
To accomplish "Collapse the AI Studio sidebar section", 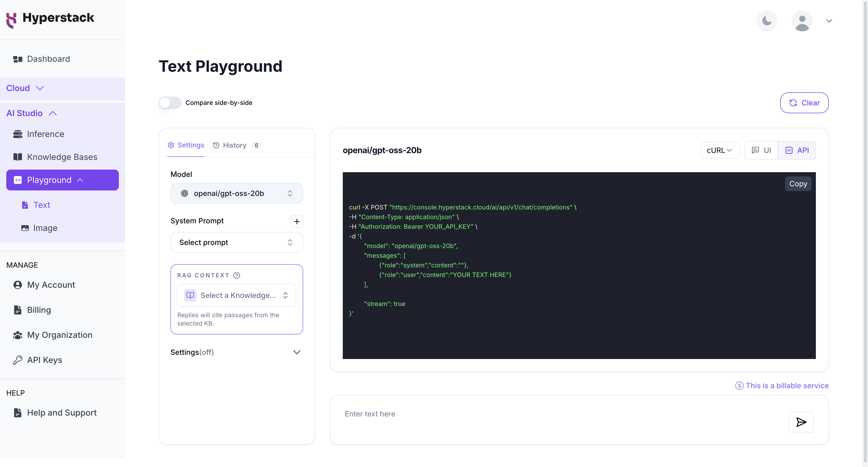I will (31, 113).
